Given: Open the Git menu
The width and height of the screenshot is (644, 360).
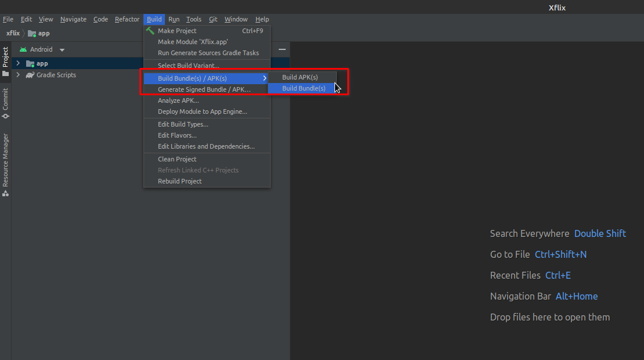Looking at the screenshot, I should pos(213,19).
